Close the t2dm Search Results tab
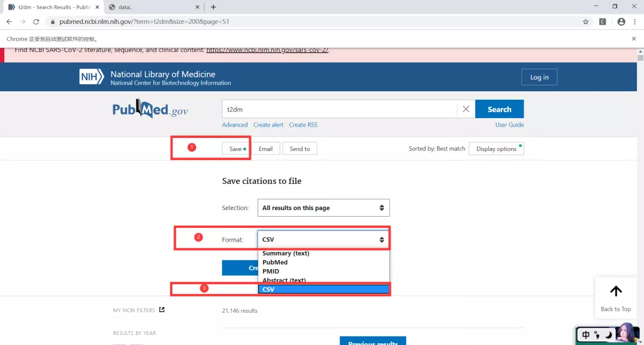Screen dimensions: 644x345 (x=97, y=7)
